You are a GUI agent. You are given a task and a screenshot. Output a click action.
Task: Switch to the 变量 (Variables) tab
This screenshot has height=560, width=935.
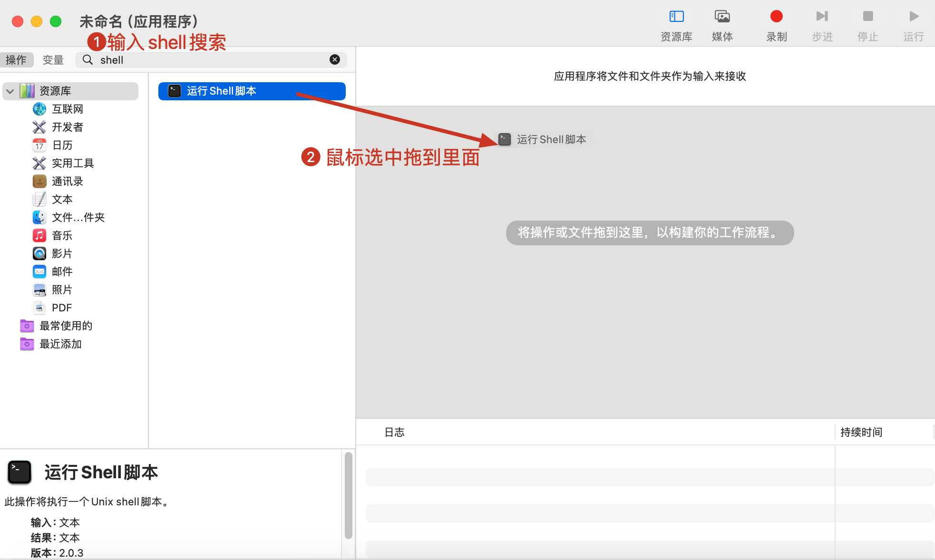[53, 60]
